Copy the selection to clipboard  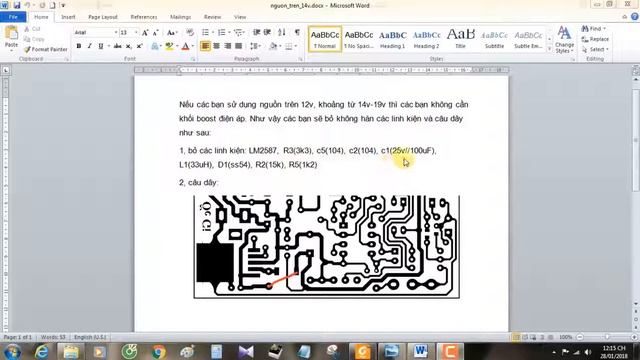[x=34, y=39]
